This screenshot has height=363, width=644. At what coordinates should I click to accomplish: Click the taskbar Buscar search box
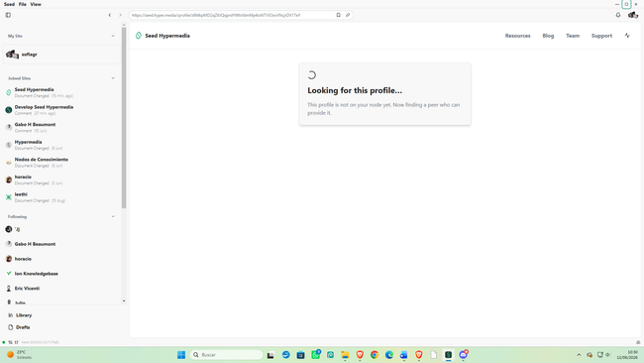(226, 355)
